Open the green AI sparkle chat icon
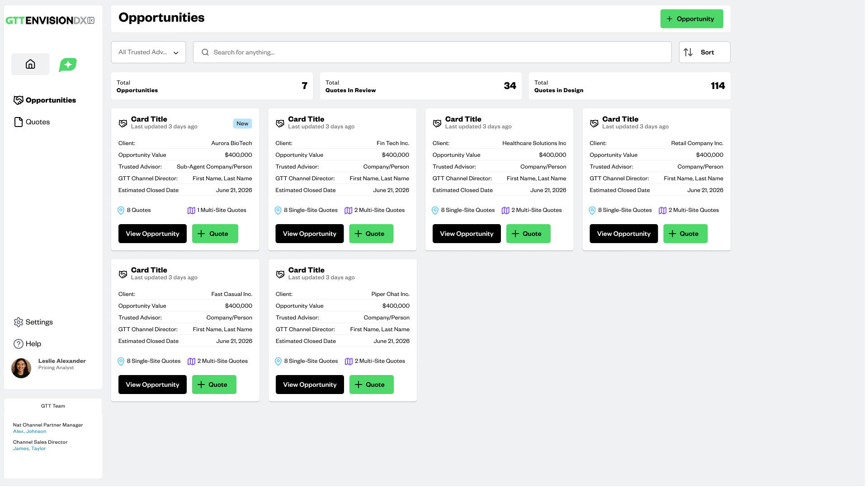 68,65
